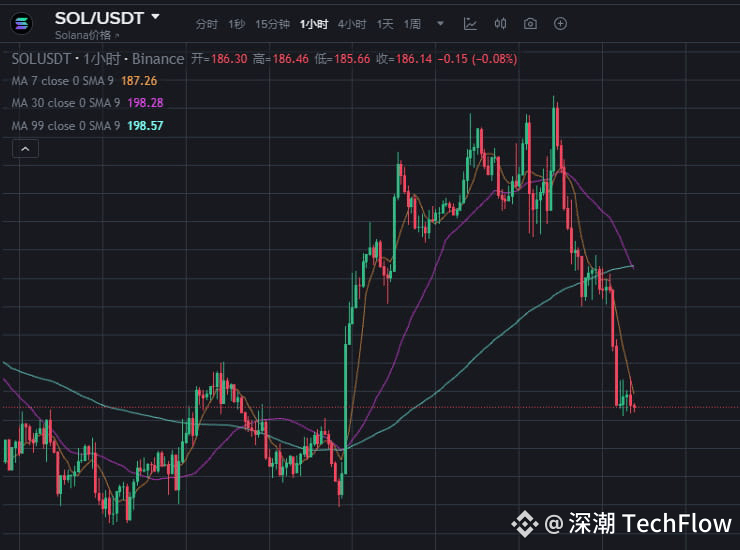Select the 1周 timeframe

[x=412, y=24]
